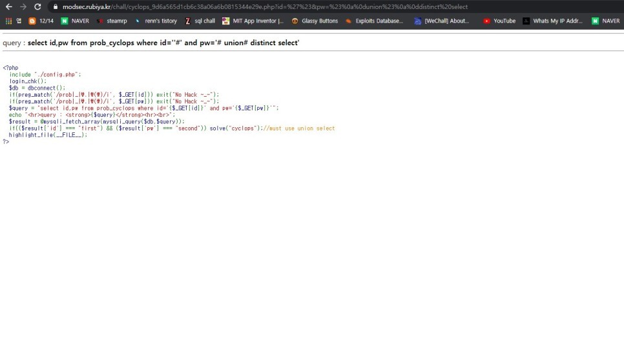Click the login_chk(); code line

[28, 81]
